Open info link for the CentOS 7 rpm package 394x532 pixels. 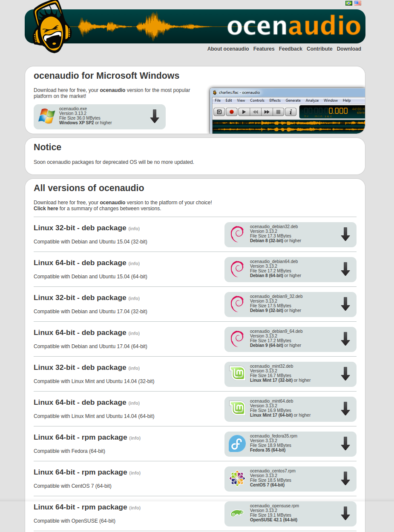[135, 473]
